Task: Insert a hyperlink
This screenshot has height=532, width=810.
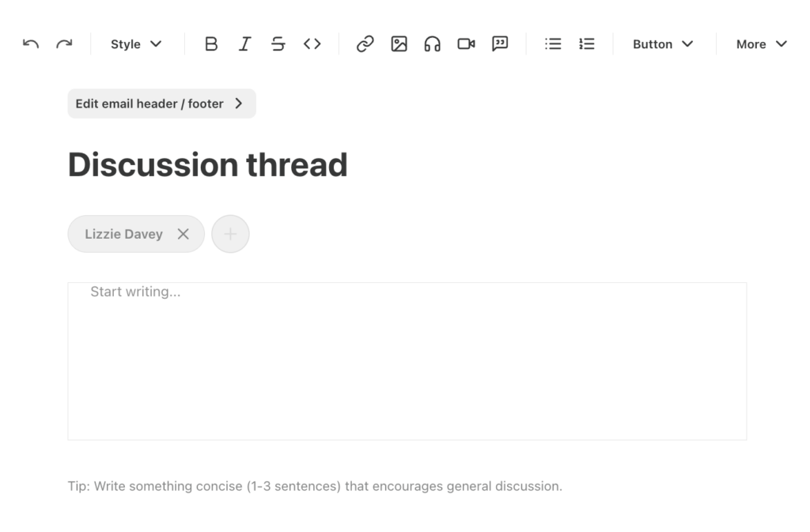Action: [365, 44]
